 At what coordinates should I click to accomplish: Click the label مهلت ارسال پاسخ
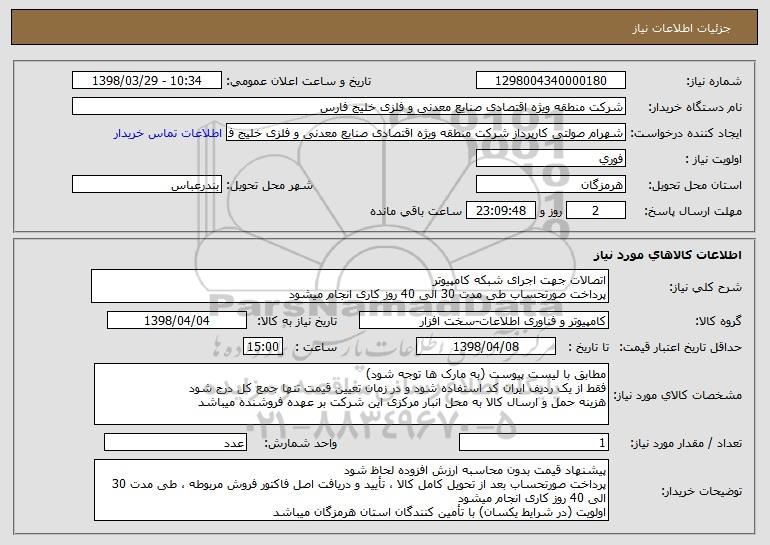pos(693,211)
